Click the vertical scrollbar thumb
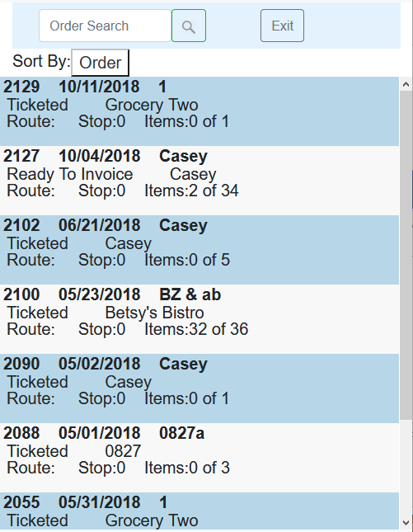413x532 pixels. click(406, 255)
